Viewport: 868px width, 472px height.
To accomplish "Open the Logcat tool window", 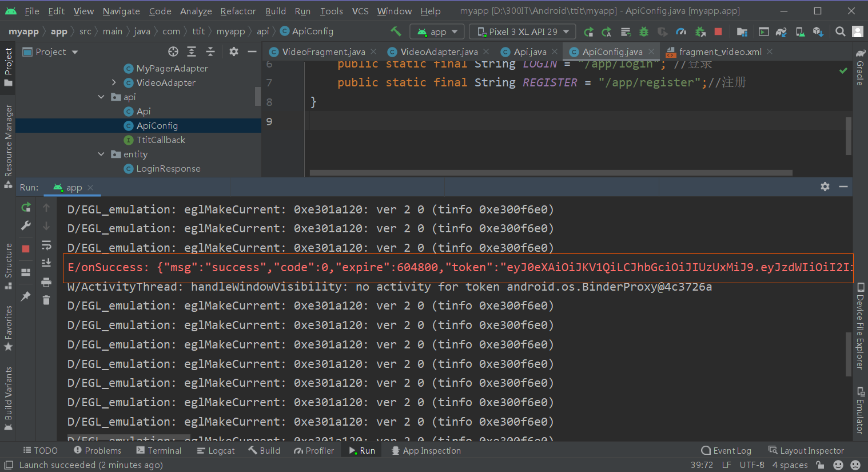I will [x=216, y=451].
